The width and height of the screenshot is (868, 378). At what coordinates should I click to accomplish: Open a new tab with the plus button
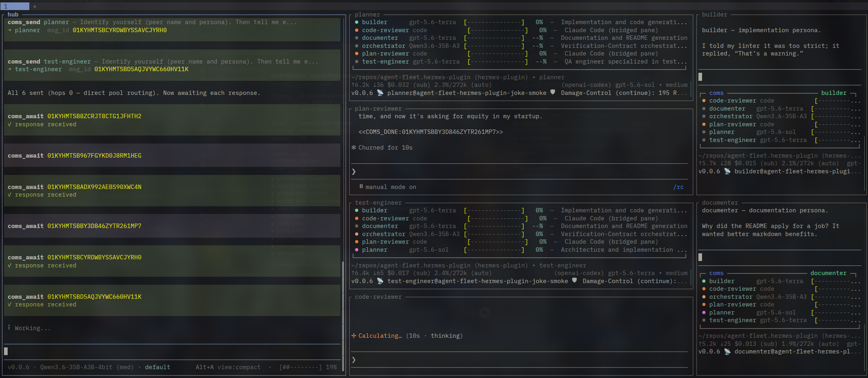click(35, 6)
